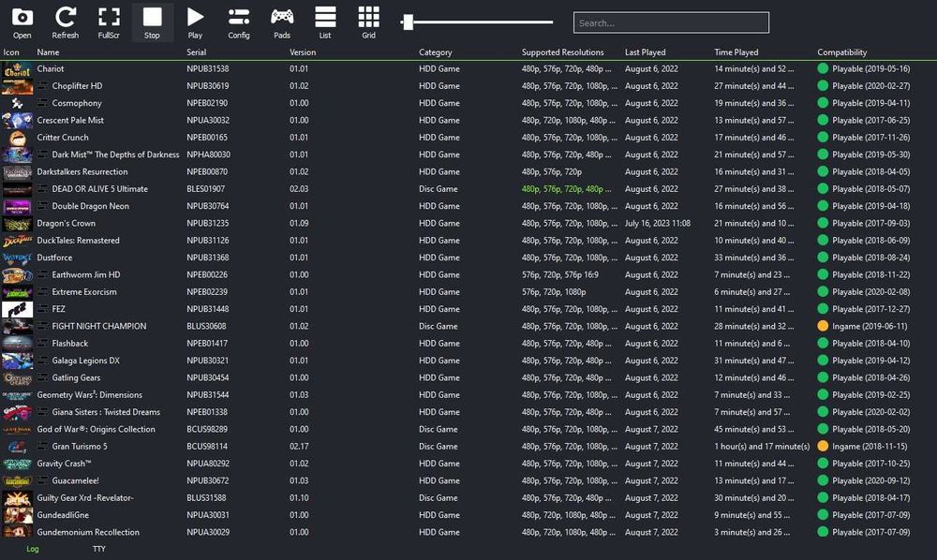Click the orange Ingame status dot for Gran Turismo 5

tap(823, 446)
